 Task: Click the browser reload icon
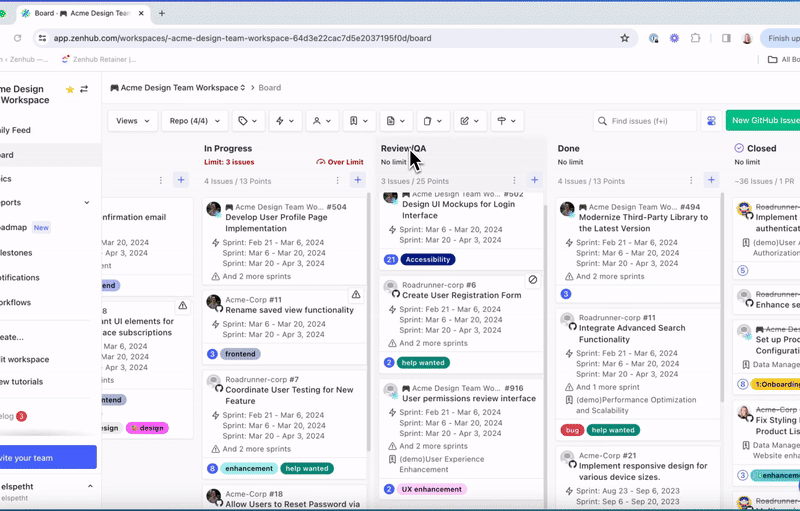17,38
